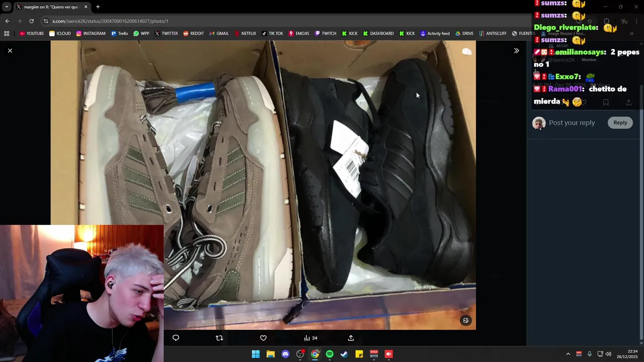Screen dimensions: 644x362
Task: Open Steam from the taskbar
Action: [x=344, y=354]
